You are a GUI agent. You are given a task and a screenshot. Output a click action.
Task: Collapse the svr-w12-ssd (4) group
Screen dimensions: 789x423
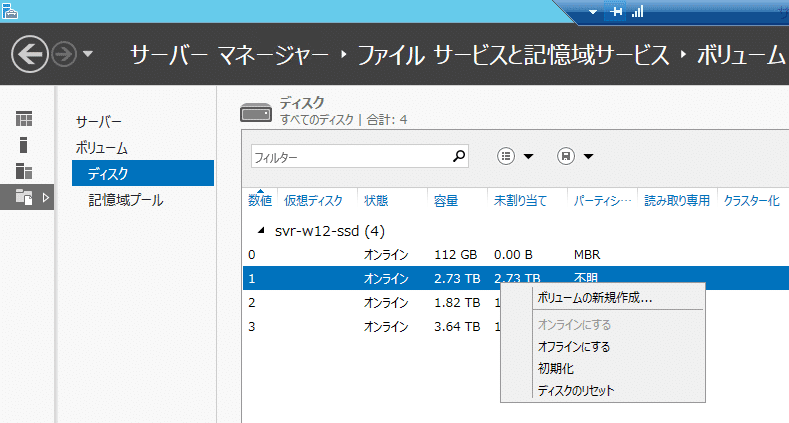click(261, 230)
